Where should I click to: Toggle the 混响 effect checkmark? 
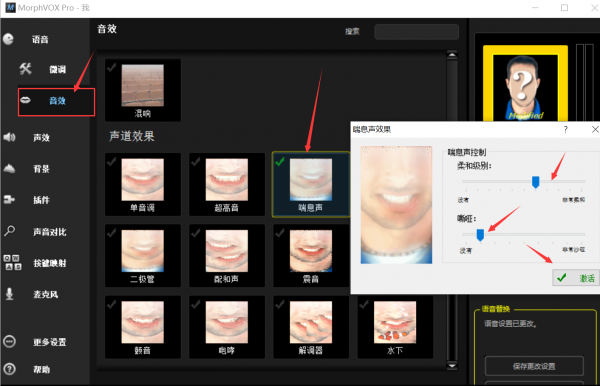[112, 68]
